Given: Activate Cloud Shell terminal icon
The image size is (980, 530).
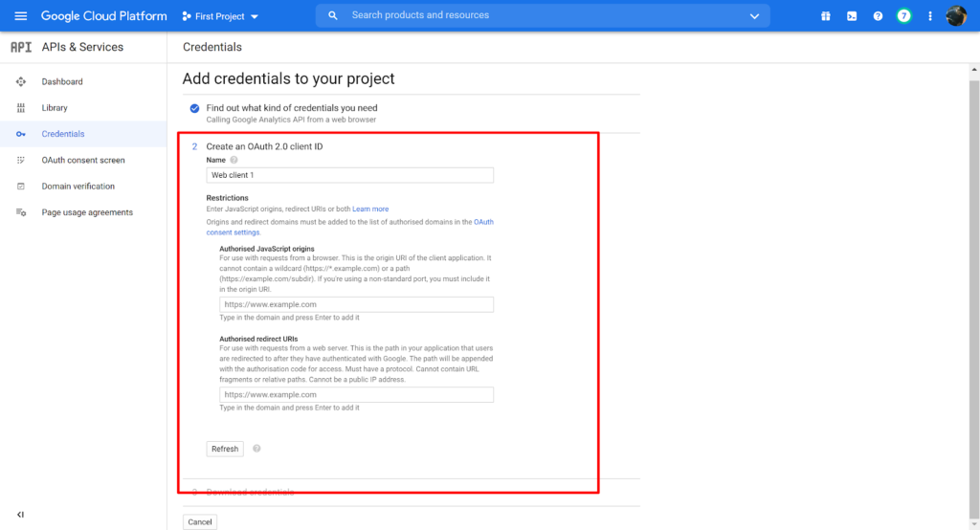Looking at the screenshot, I should click(x=852, y=16).
